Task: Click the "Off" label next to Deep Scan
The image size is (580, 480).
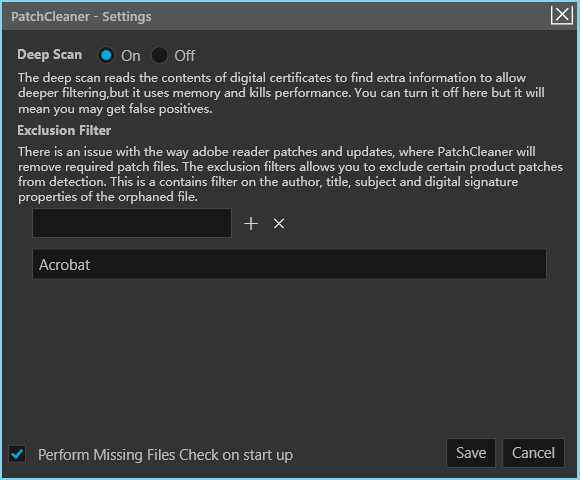Action: coord(185,56)
